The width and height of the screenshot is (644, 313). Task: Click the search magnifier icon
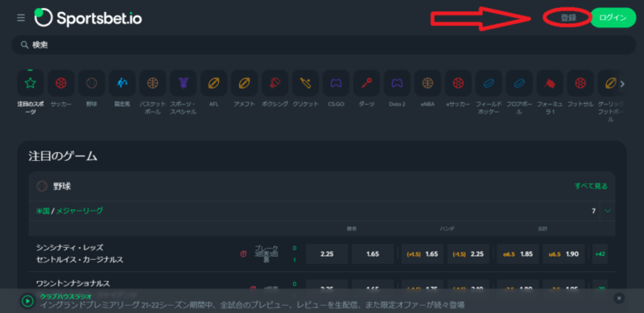point(25,45)
